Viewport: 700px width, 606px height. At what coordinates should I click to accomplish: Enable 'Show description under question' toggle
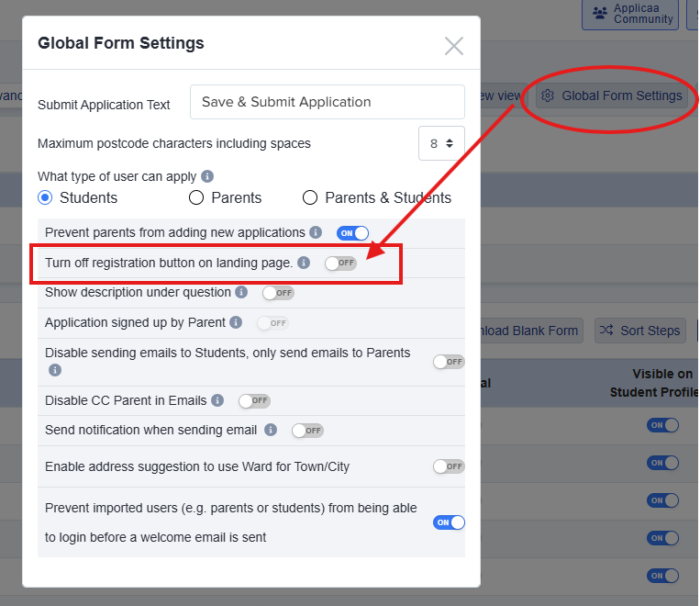click(x=278, y=293)
